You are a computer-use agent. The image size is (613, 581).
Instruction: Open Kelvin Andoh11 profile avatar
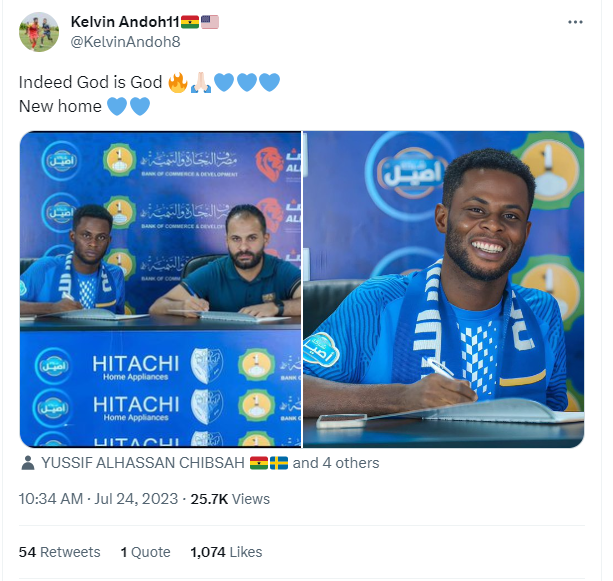click(39, 32)
